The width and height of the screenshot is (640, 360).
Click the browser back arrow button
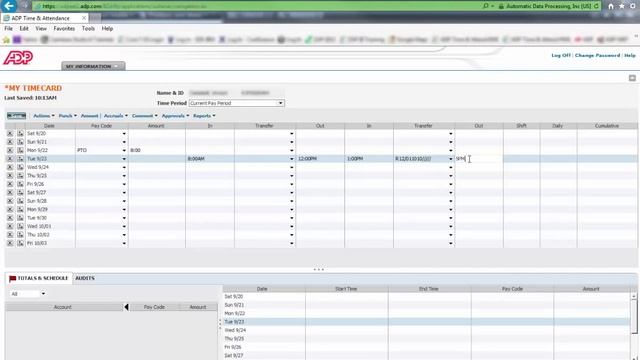pyautogui.click(x=9, y=6)
